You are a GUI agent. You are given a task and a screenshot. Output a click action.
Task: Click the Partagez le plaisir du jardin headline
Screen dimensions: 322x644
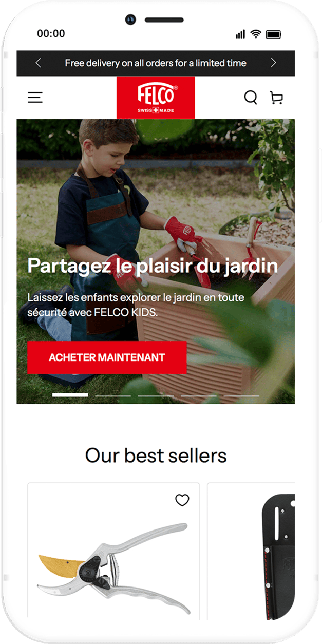click(153, 266)
